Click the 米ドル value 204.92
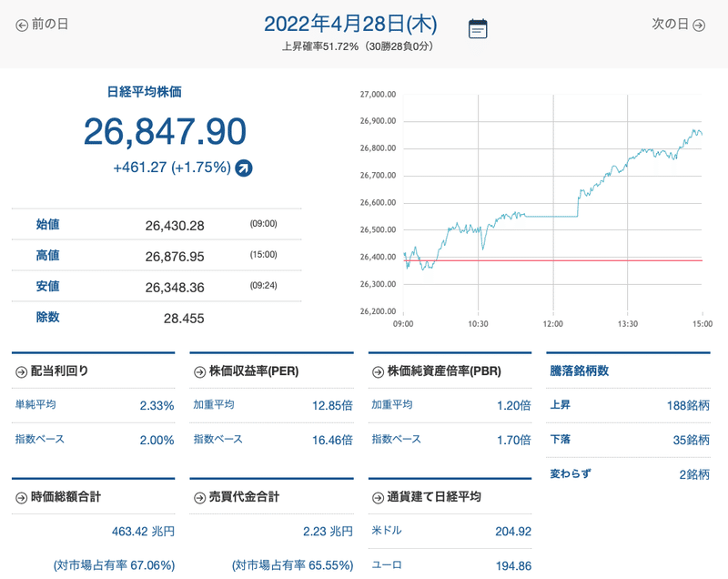 tap(513, 531)
